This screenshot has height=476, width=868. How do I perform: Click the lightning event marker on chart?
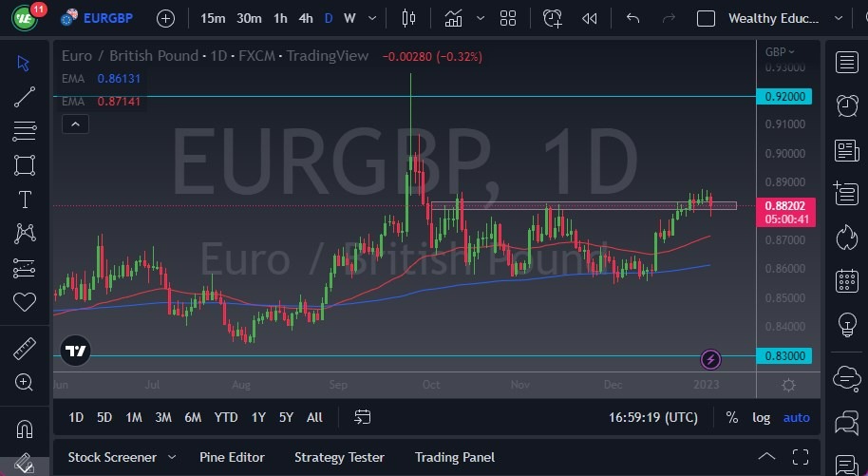pos(710,360)
